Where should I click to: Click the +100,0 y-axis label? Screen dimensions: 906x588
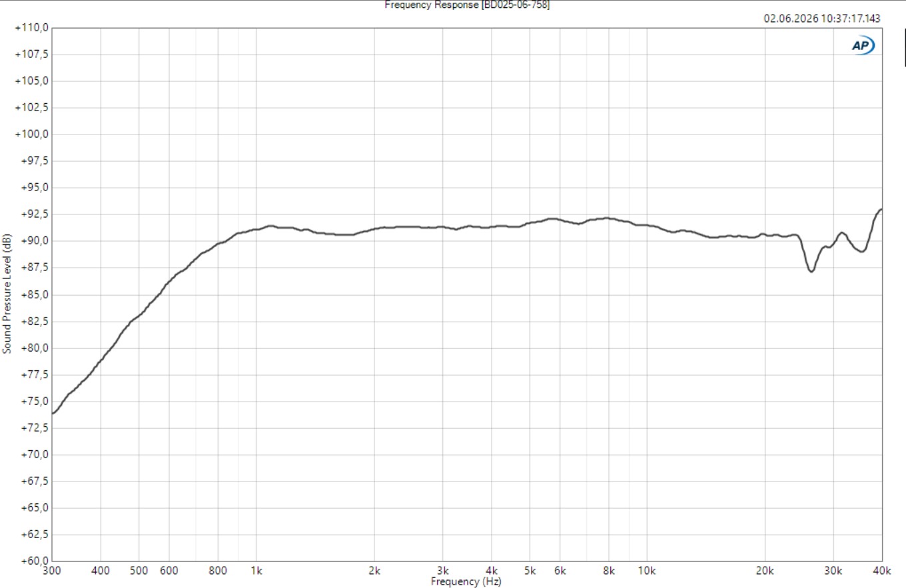(x=31, y=135)
